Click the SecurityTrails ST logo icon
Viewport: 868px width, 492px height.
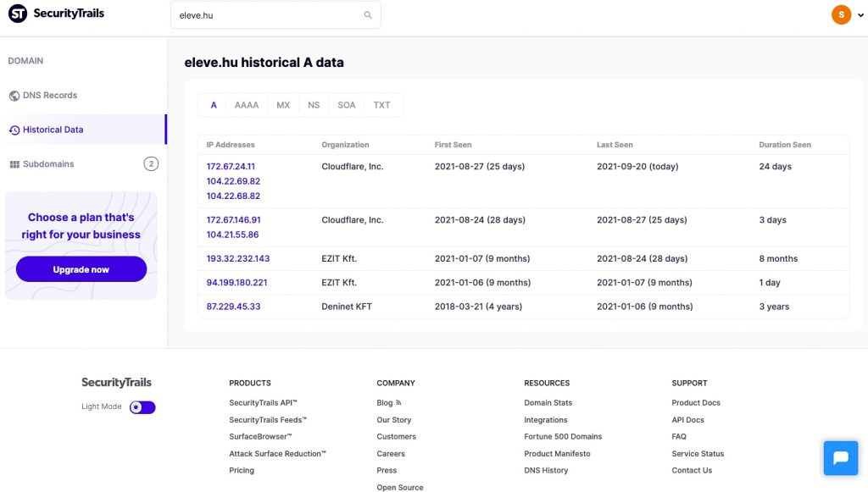18,14
